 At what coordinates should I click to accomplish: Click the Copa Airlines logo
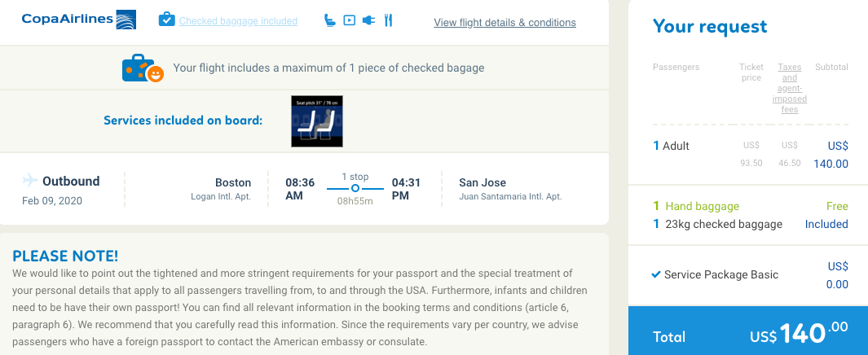79,20
